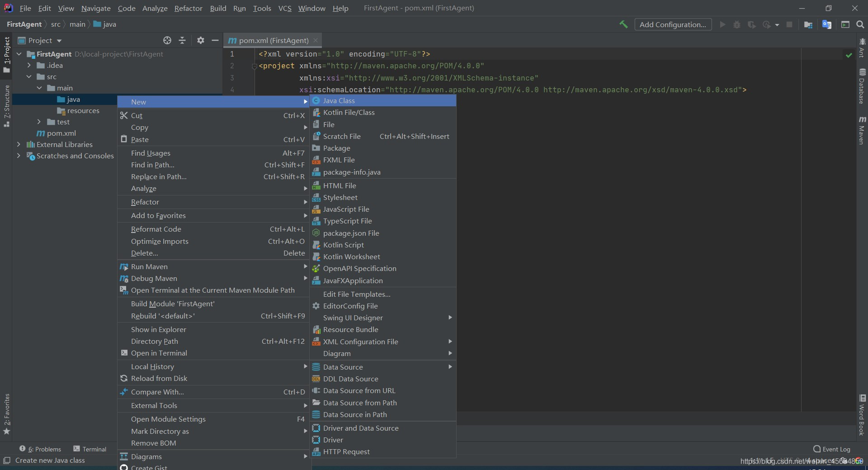Click line number 1 in editor gutter
Image resolution: width=868 pixels, height=470 pixels.
(232, 54)
